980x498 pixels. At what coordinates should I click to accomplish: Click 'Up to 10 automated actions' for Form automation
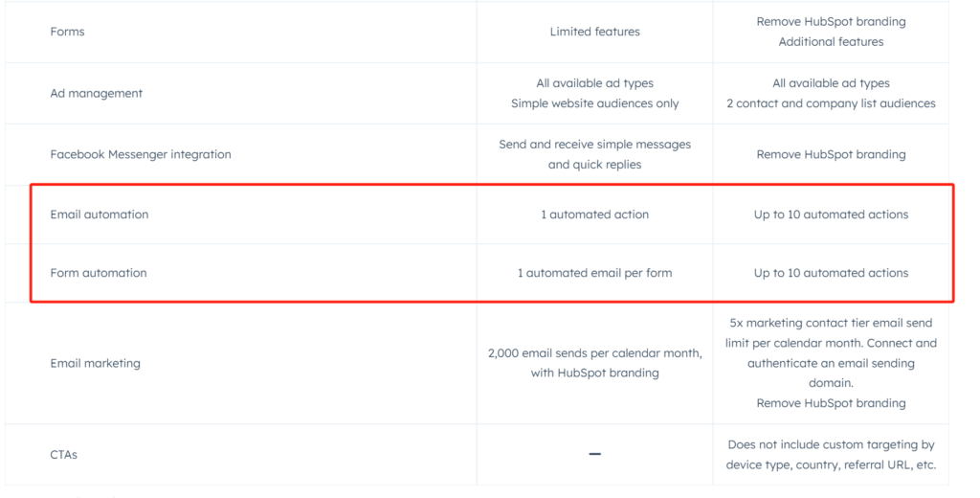click(831, 273)
